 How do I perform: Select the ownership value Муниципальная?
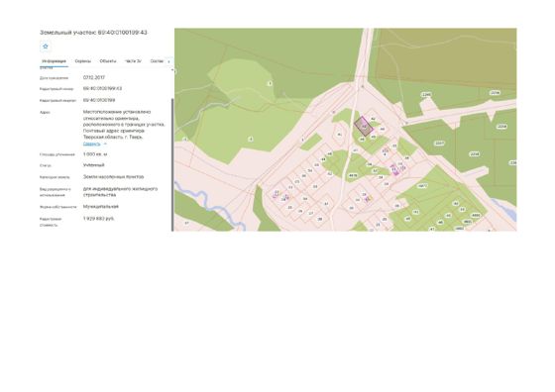pos(101,207)
